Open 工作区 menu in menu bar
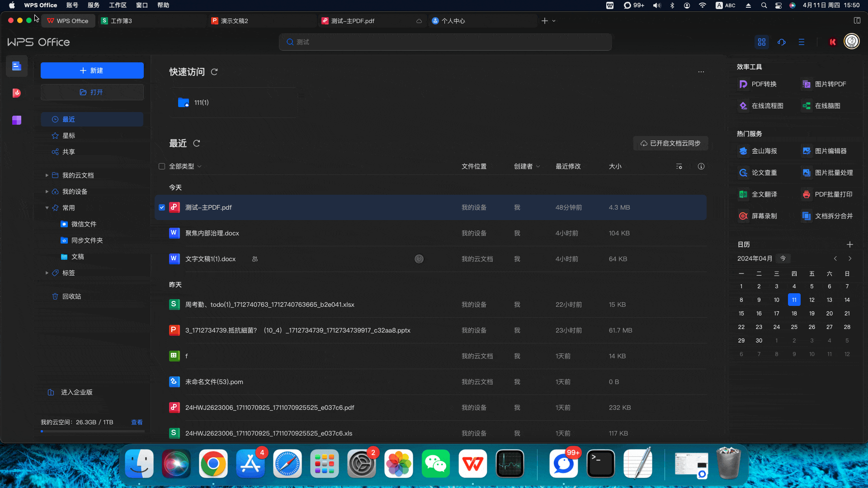The width and height of the screenshot is (868, 488). (118, 5)
